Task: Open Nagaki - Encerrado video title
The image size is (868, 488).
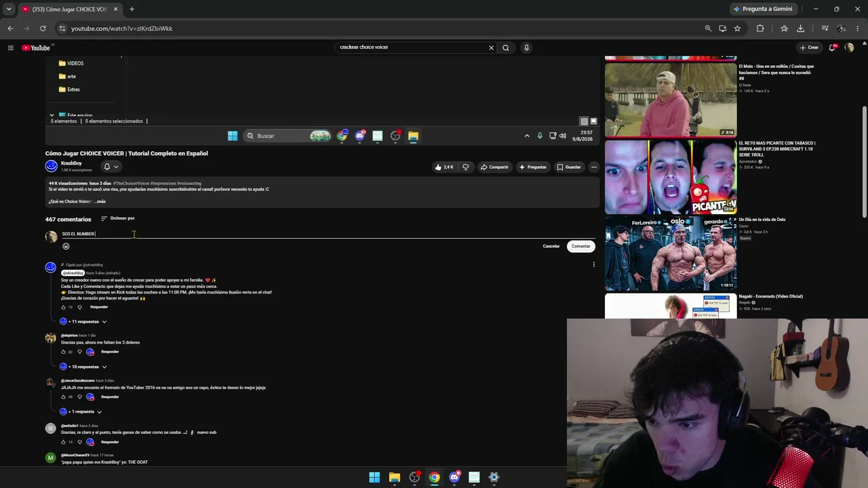Action: [770, 296]
